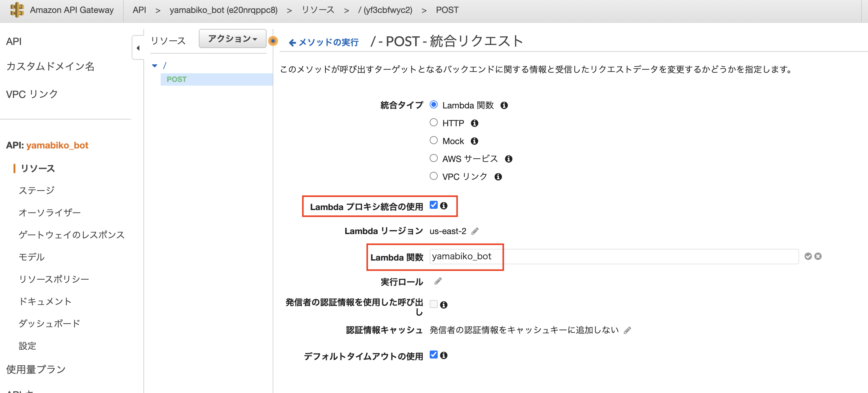Click the Lambda 関数 name input field
The width and height of the screenshot is (868, 393).
pos(613,257)
